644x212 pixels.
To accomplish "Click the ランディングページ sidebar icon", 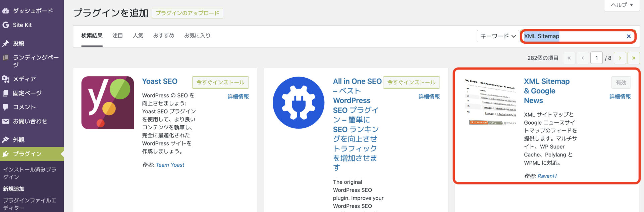I will (x=5, y=57).
